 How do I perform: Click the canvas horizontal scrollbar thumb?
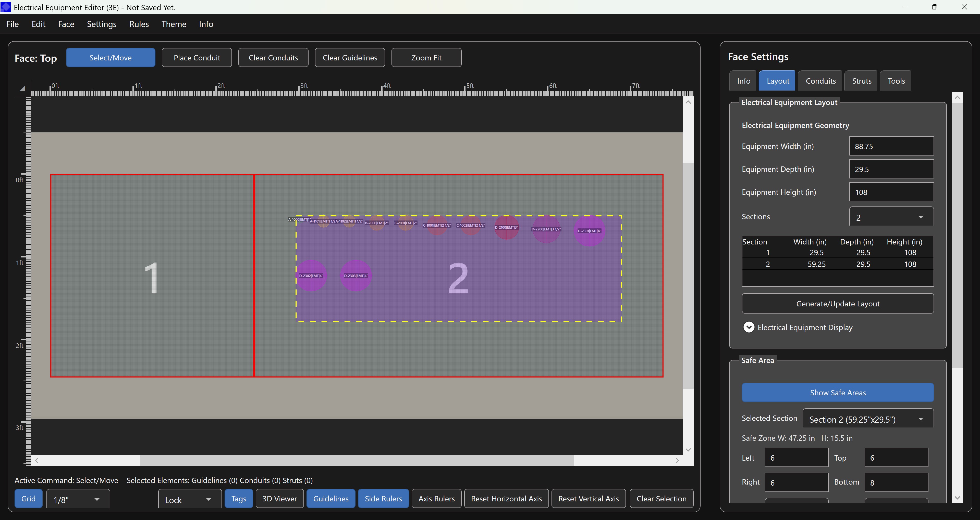357,460
